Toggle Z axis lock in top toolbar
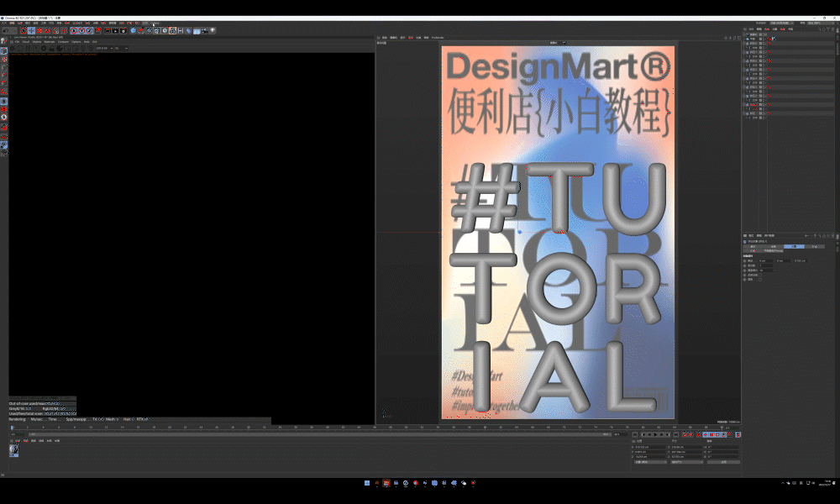Image resolution: width=840 pixels, height=504 pixels. pos(90,31)
